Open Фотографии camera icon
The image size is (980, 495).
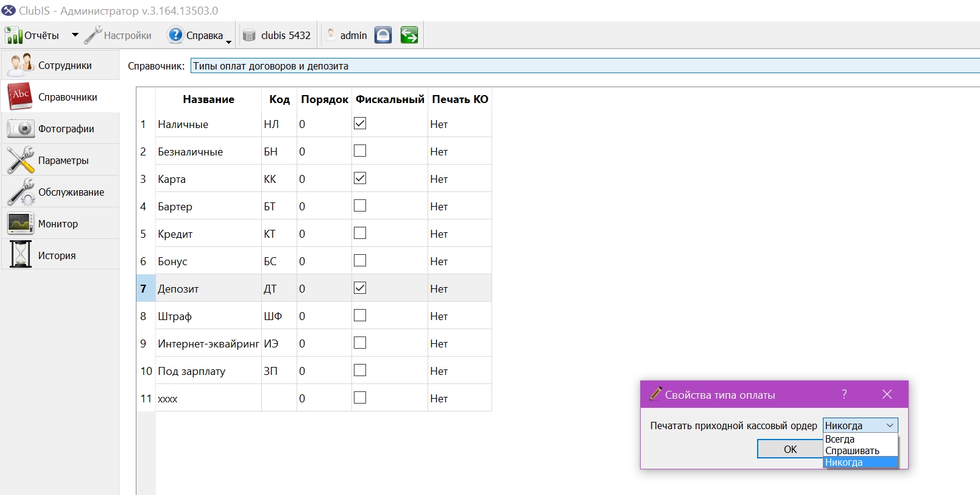tap(21, 129)
